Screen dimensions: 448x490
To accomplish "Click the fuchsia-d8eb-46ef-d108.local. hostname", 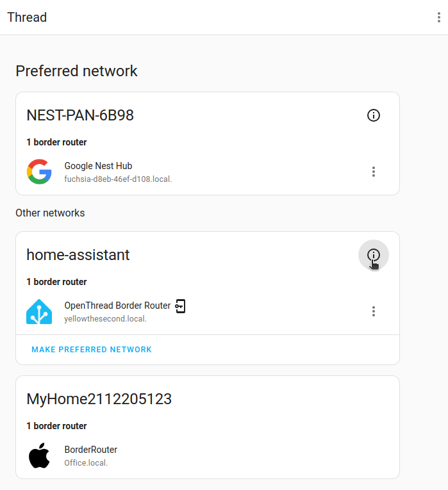I will [118, 179].
